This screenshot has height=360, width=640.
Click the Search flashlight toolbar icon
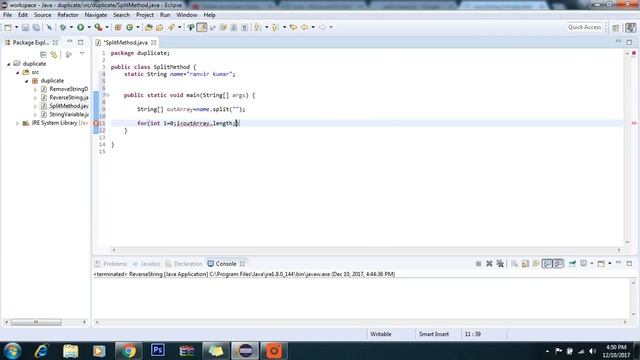tap(171, 27)
